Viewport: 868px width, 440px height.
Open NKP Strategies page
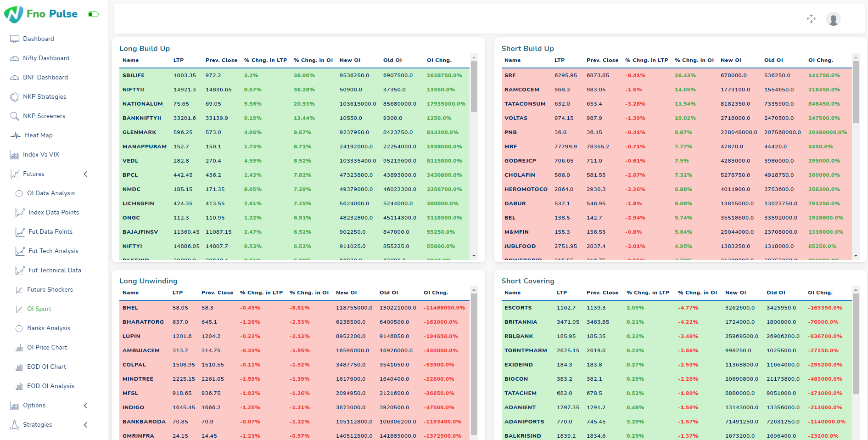45,97
